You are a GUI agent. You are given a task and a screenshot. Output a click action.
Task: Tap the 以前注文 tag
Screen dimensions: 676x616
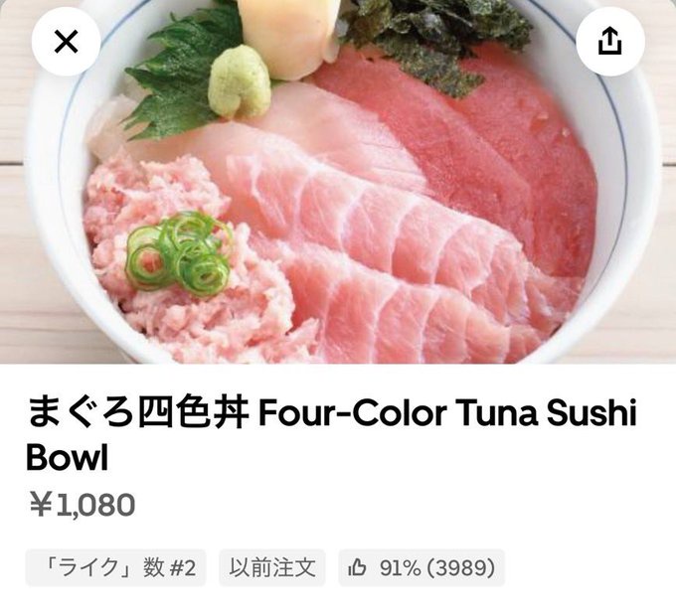pos(272,567)
